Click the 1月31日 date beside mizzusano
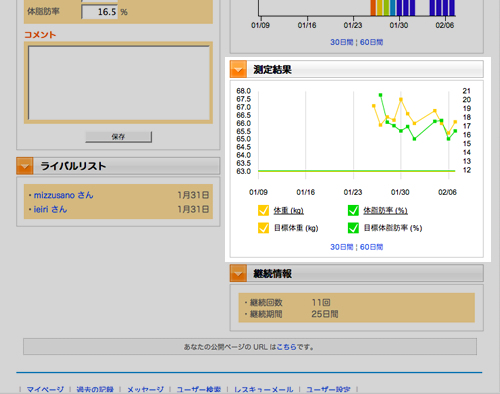The height and width of the screenshot is (394, 500). (193, 195)
